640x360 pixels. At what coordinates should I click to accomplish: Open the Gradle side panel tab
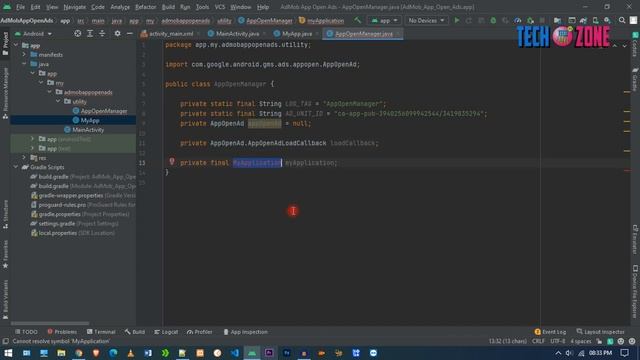pos(635,80)
